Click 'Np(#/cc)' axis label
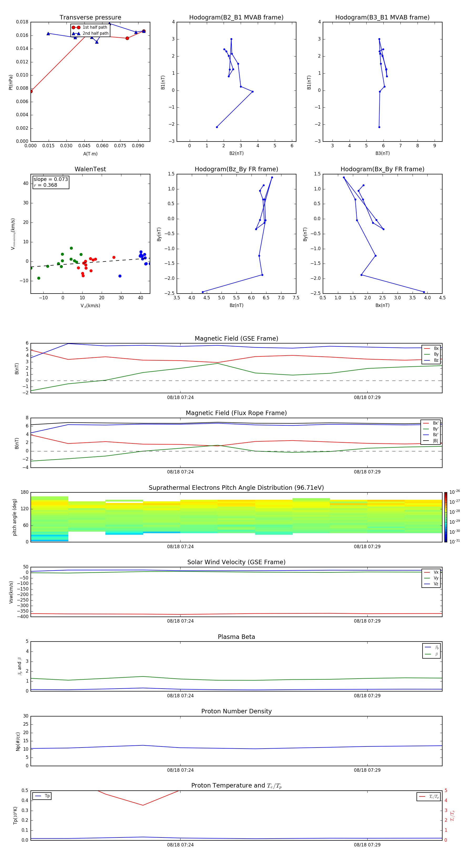This screenshot has height=868, width=473. [x=18, y=741]
